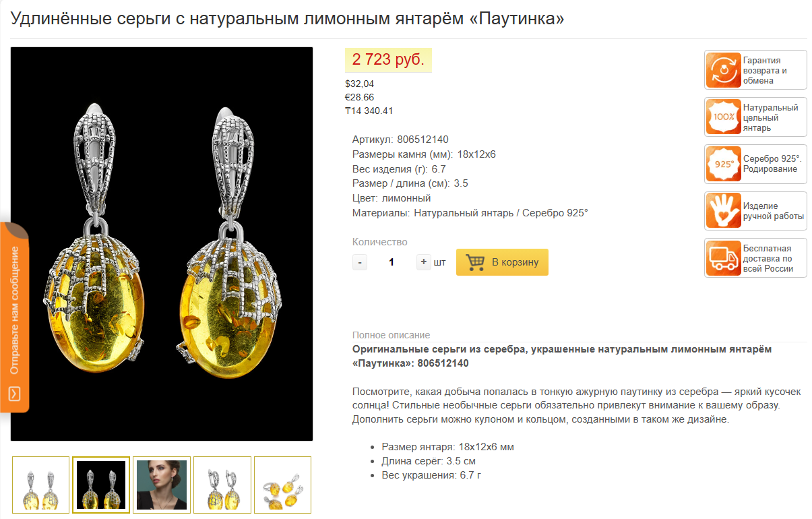The image size is (812, 519).
Task: Click the 'Полное описание' section label
Action: (x=391, y=335)
